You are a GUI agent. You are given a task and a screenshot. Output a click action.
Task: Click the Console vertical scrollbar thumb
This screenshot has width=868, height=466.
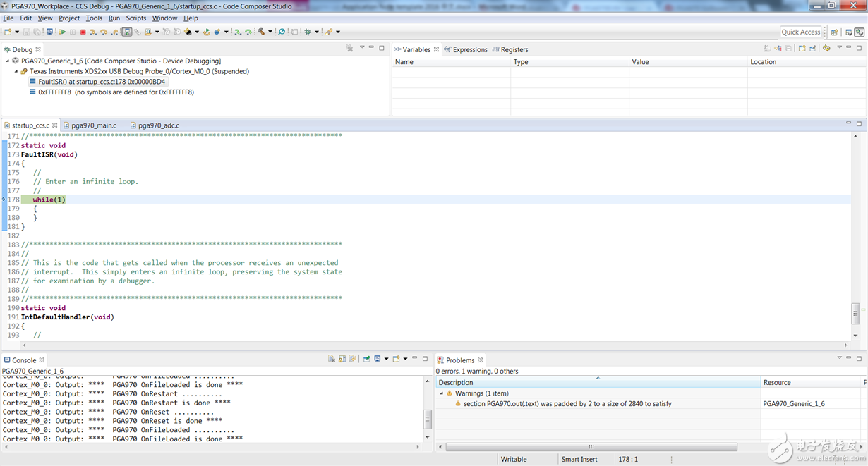click(x=427, y=419)
